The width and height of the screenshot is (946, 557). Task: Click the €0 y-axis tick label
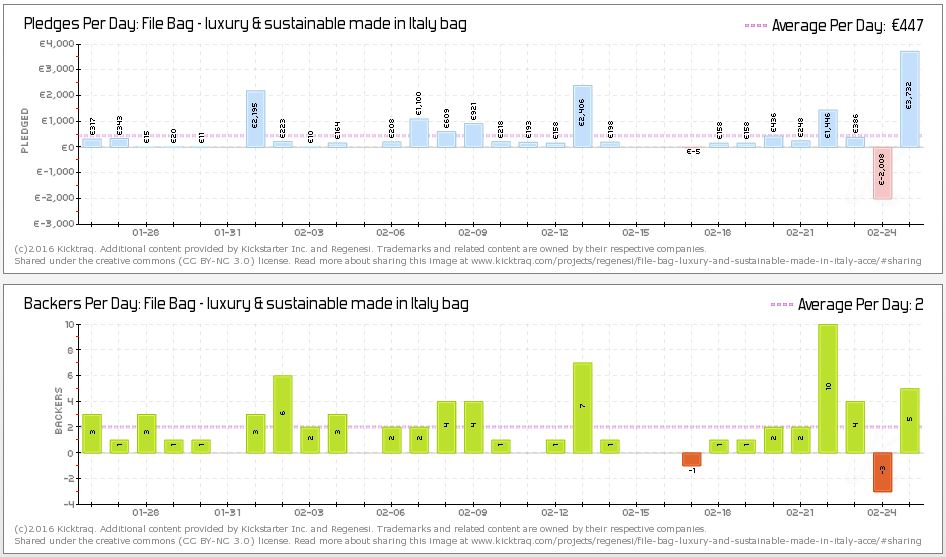[x=67, y=147]
